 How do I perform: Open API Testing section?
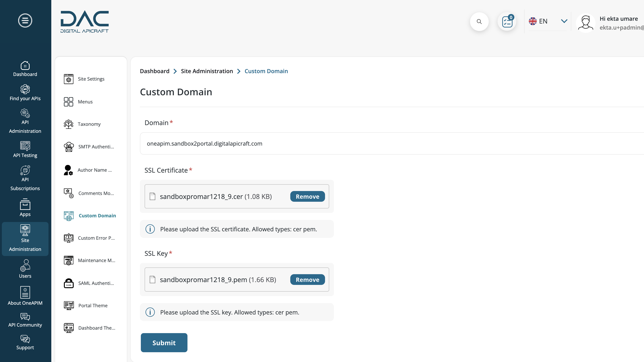(x=25, y=150)
